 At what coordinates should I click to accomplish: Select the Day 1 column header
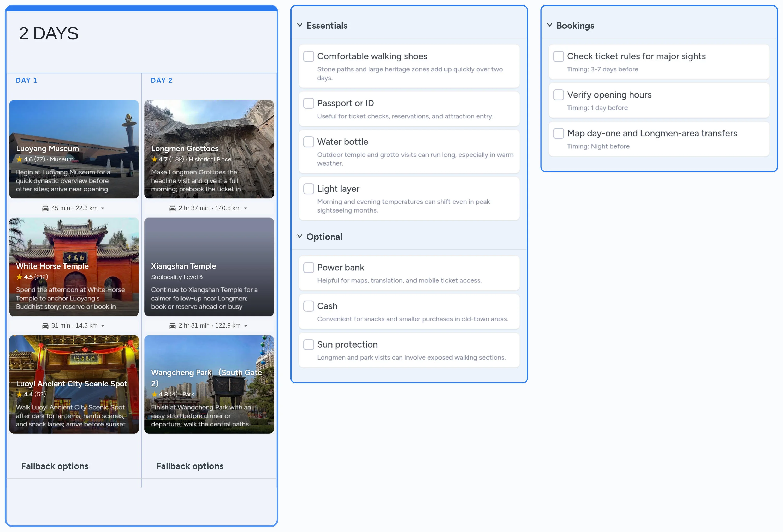pyautogui.click(x=26, y=80)
